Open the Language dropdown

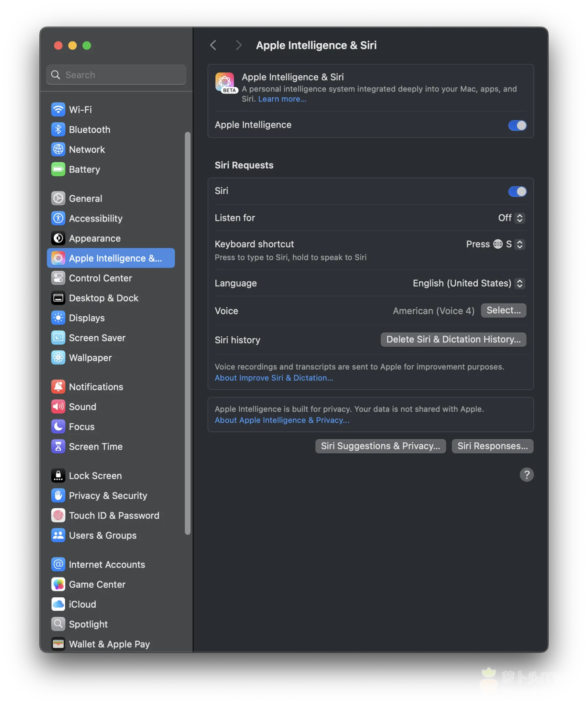pos(469,283)
